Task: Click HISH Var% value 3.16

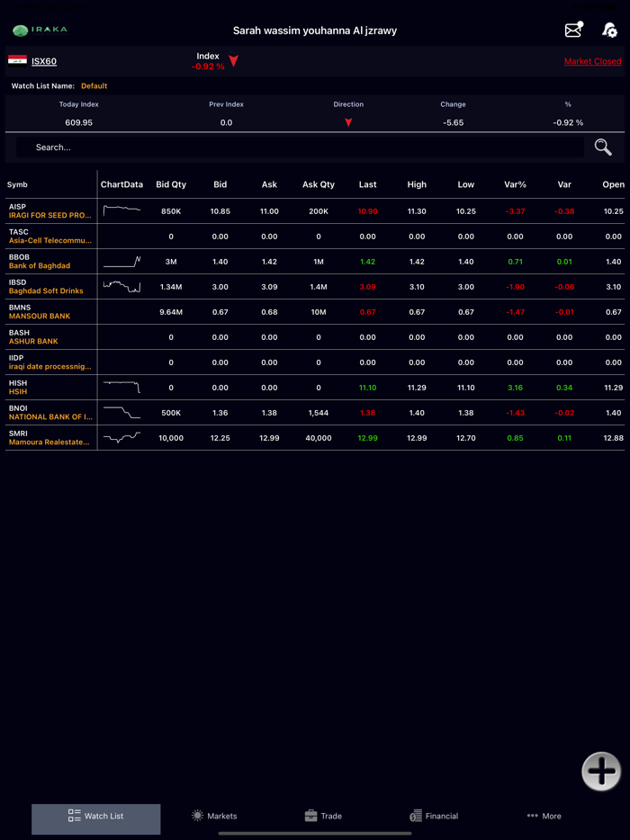Action: [516, 388]
